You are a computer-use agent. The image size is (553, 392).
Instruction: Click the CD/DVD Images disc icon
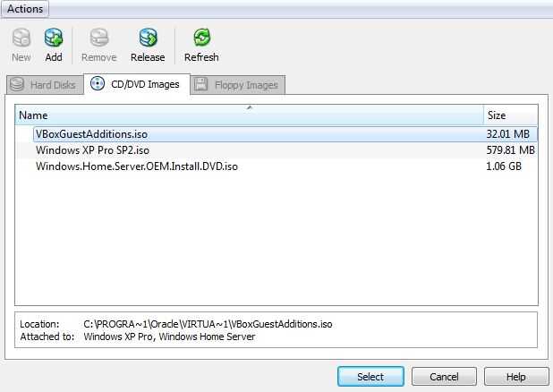[98, 84]
